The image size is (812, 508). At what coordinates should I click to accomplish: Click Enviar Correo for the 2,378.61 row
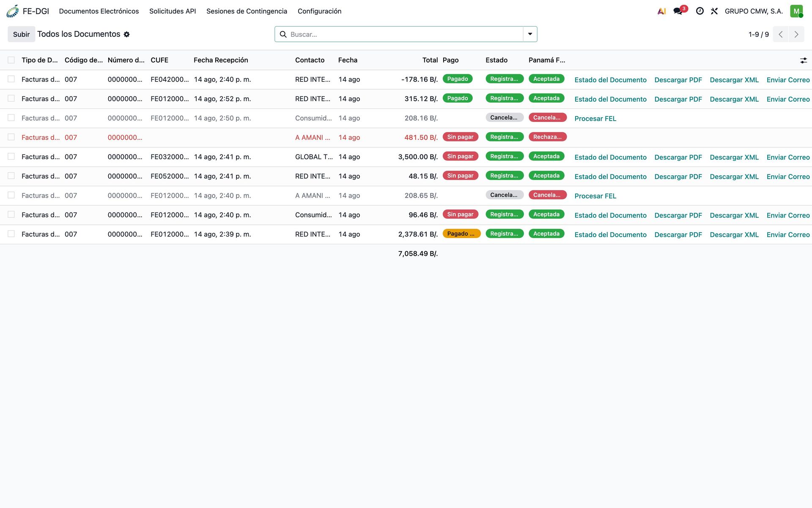click(x=788, y=235)
